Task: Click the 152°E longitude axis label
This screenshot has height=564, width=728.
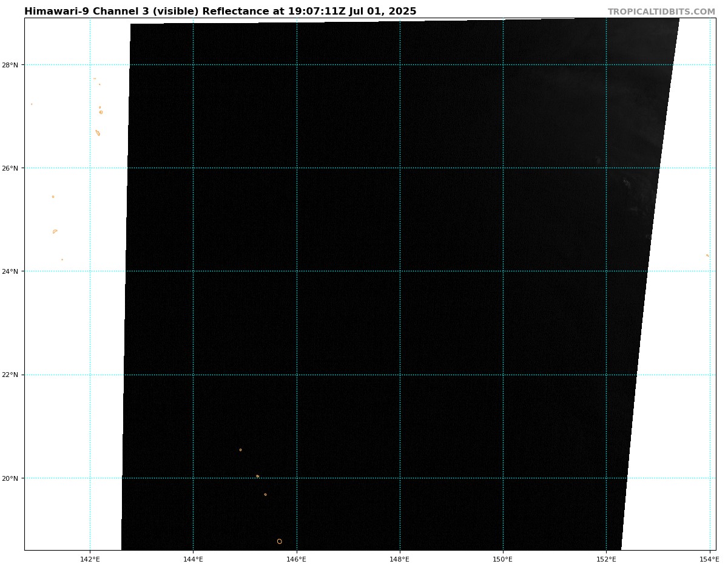Action: pyautogui.click(x=606, y=559)
